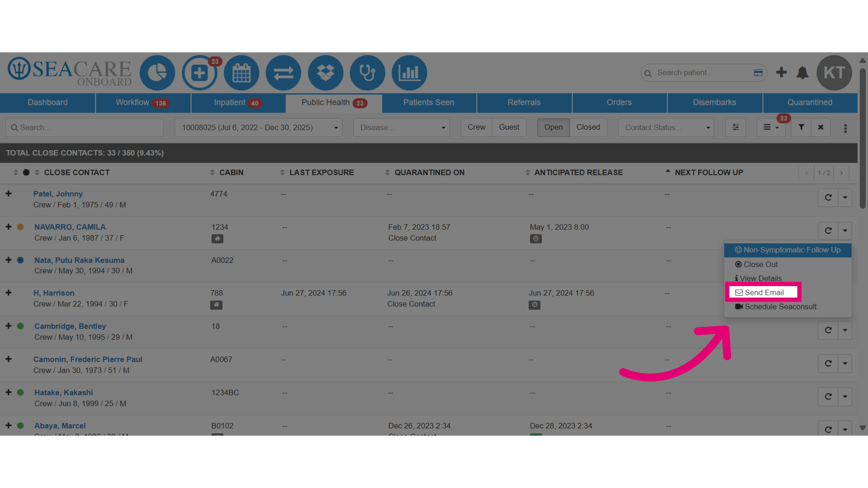Open the list view dropdown with badge
The width and height of the screenshot is (868, 488).
[771, 127]
